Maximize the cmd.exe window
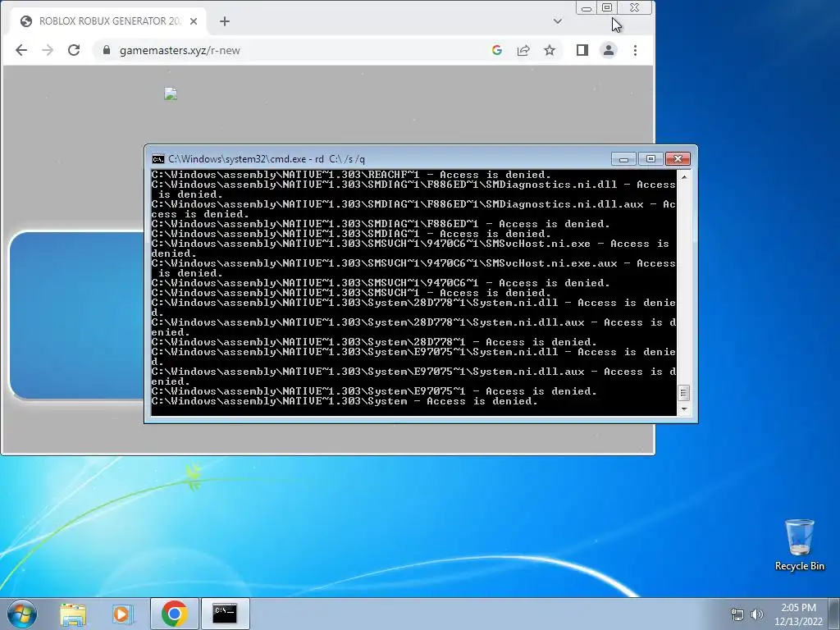Screen dimensions: 840x630 651,159
